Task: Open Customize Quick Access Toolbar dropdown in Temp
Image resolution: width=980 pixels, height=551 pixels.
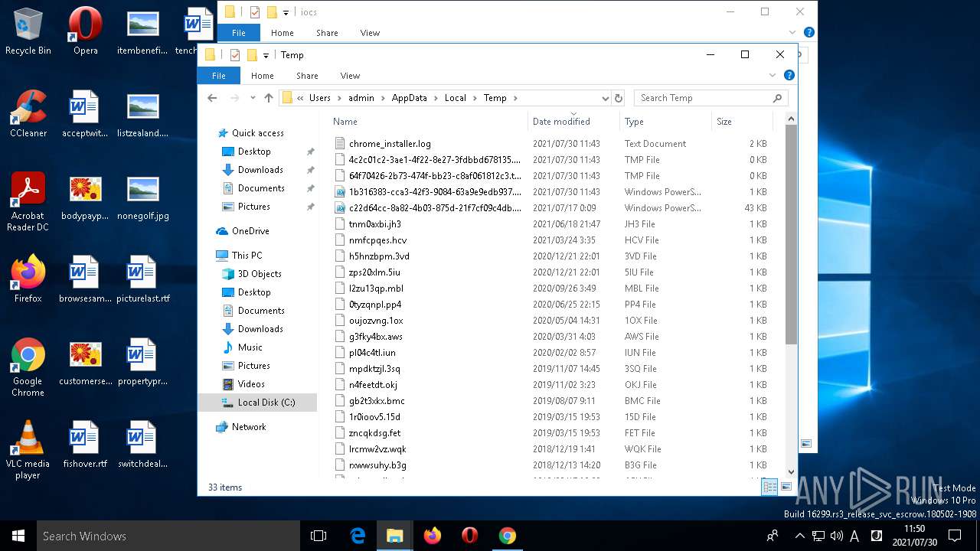Action: (x=266, y=55)
